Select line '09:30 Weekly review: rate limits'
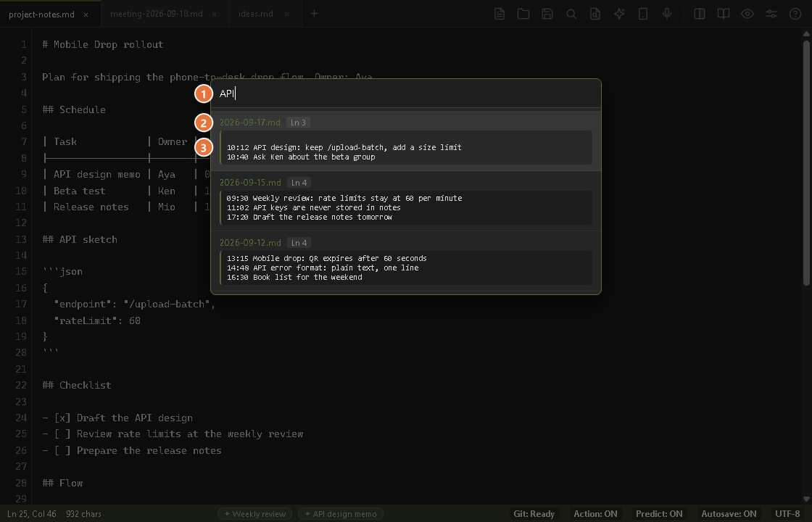812x522 pixels. pos(344,199)
